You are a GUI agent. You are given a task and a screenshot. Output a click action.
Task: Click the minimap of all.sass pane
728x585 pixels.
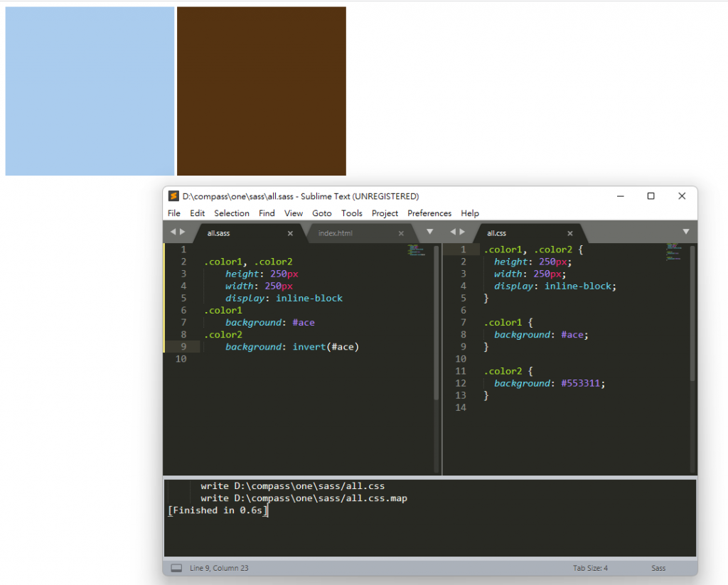click(417, 250)
